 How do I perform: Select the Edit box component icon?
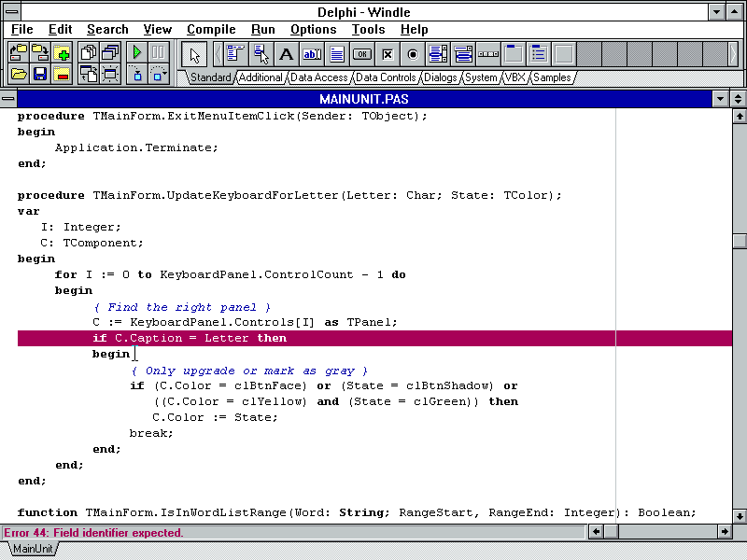point(312,54)
